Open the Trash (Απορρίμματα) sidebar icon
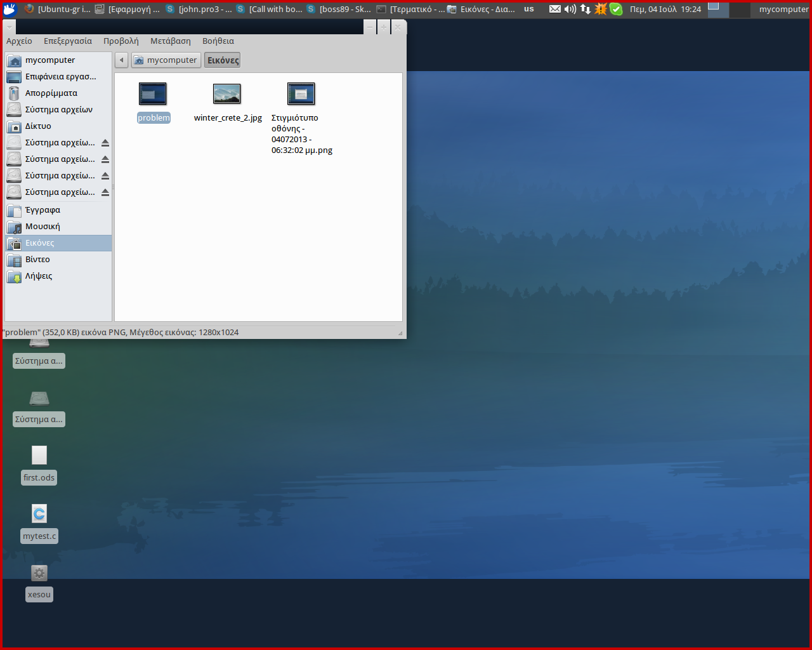Viewport: 812px width, 650px height. point(14,93)
